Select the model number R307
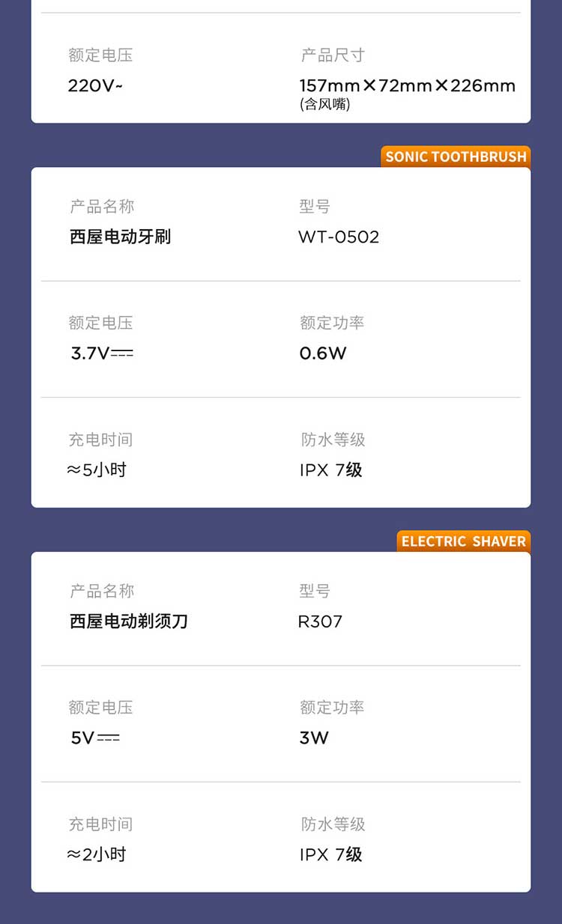The width and height of the screenshot is (562, 924). 320,621
